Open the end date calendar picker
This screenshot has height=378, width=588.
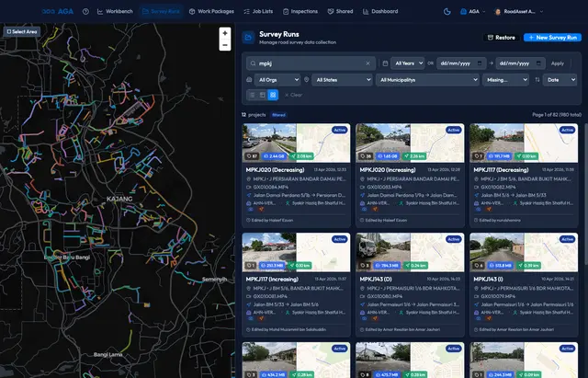[x=538, y=63]
